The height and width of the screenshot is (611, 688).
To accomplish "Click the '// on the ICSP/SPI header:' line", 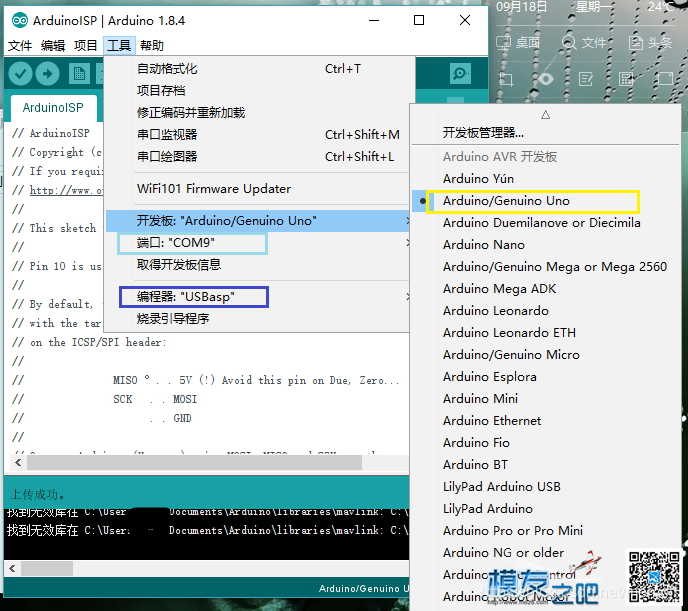I will pyautogui.click(x=90, y=342).
